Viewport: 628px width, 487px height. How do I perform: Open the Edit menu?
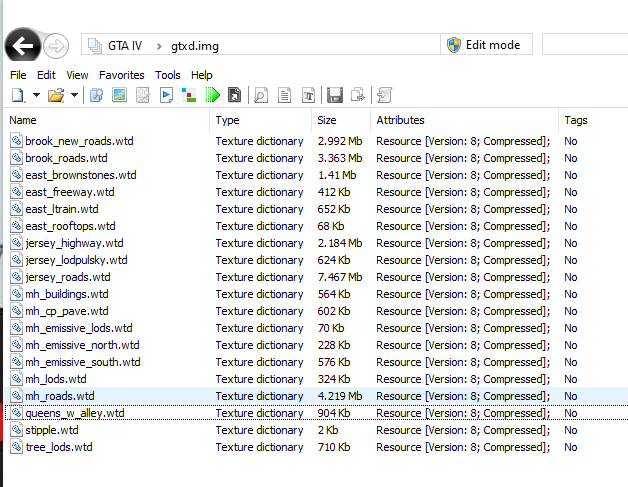pos(46,75)
